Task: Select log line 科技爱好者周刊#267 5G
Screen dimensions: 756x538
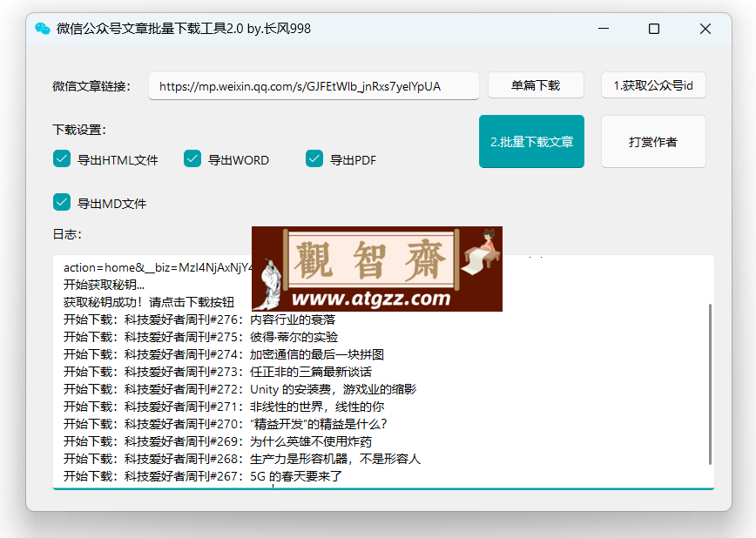Action: 203,476
